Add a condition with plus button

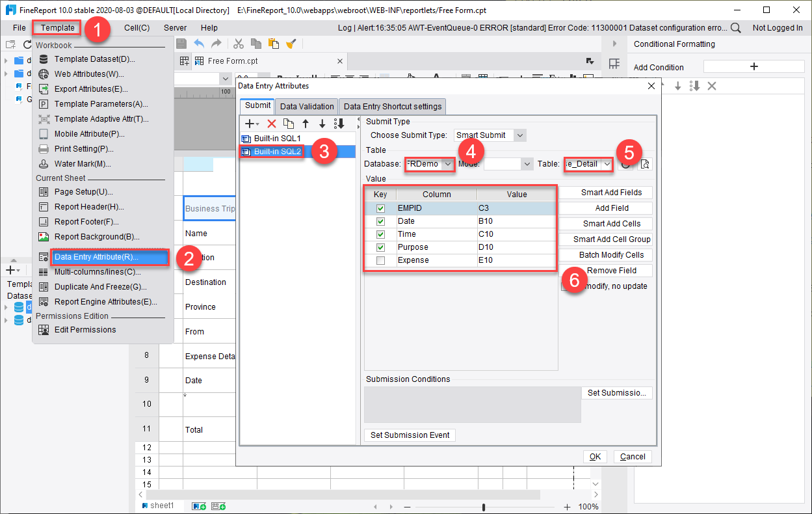[754, 66]
